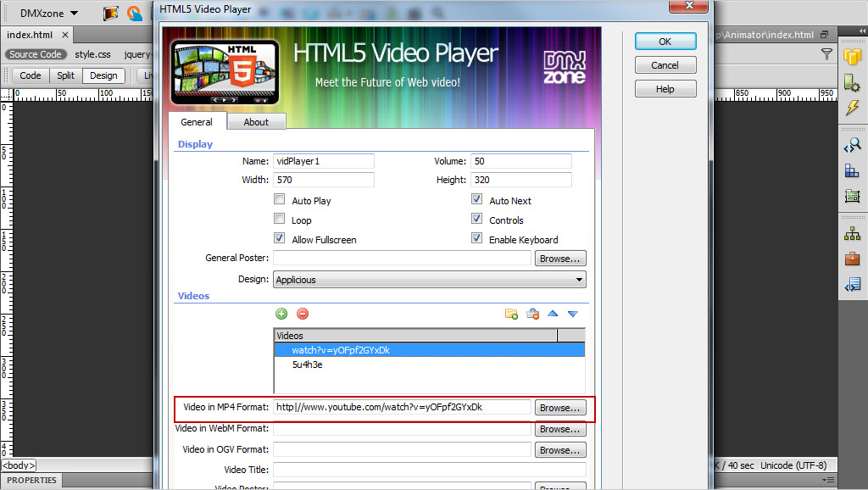Open the briefcase assets panel icon

853,259
